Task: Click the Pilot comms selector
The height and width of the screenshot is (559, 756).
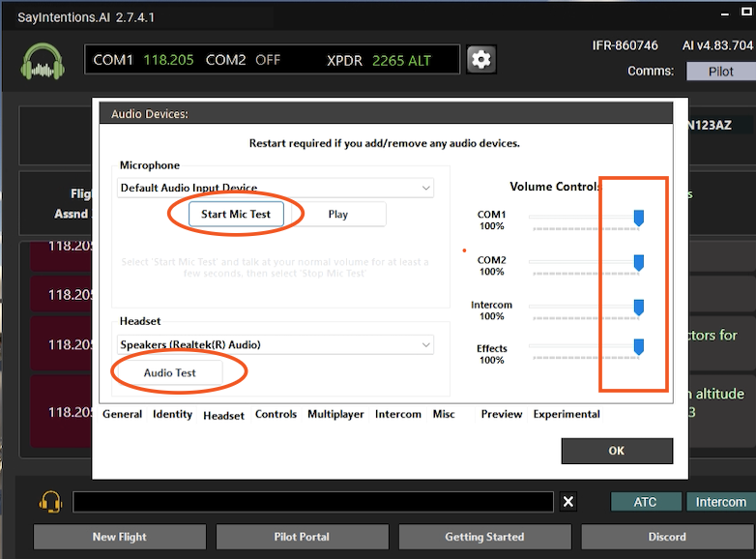Action: point(721,72)
